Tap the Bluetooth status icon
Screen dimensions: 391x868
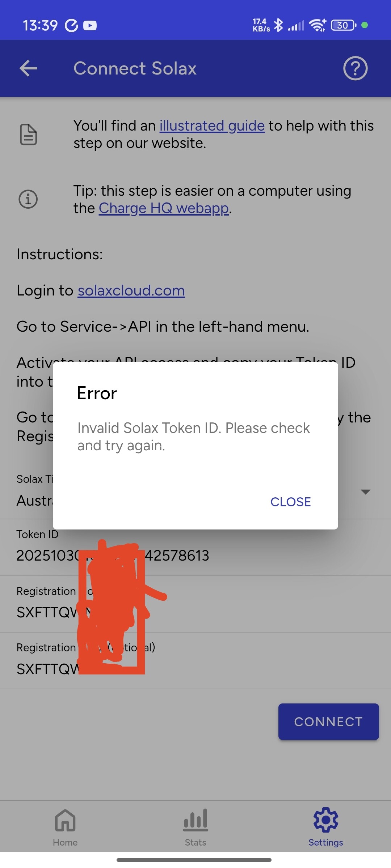278,25
